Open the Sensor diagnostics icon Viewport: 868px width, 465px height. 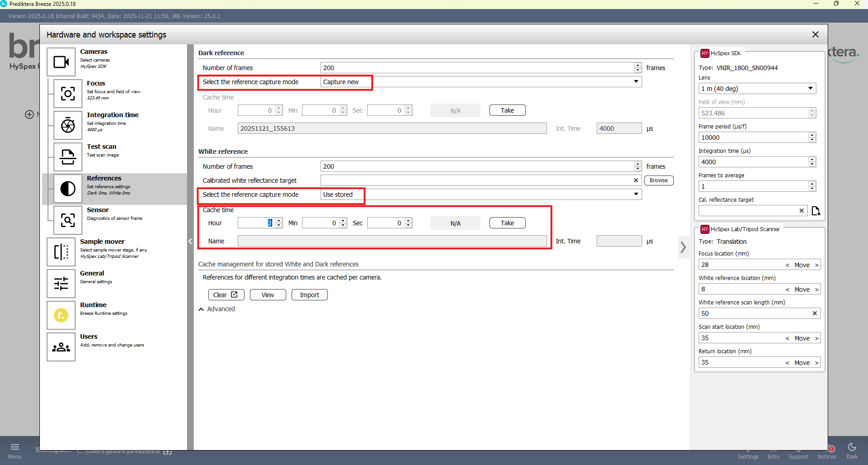pos(68,220)
